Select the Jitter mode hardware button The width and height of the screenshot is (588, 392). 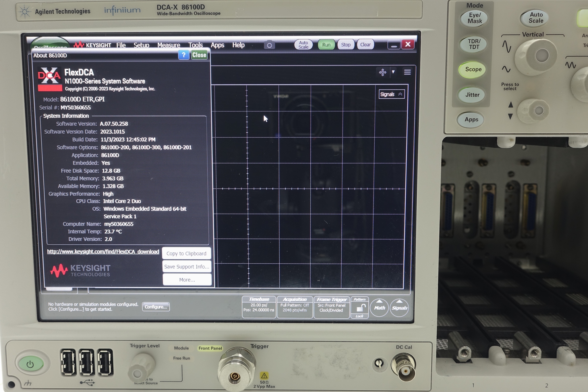(472, 95)
